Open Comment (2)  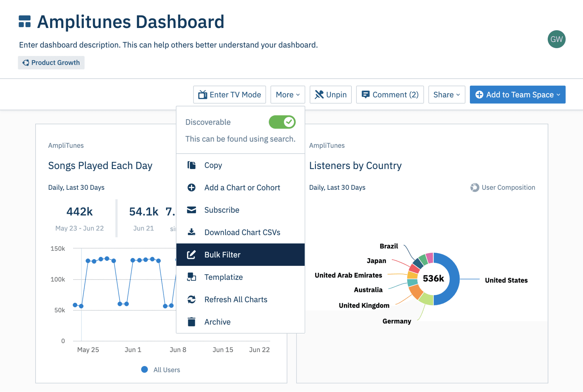click(390, 94)
